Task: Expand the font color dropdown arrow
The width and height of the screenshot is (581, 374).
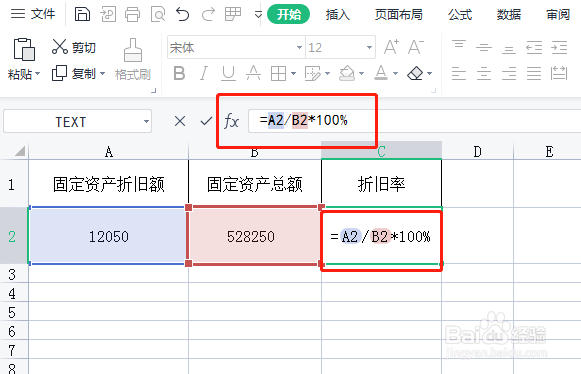Action: point(395,73)
